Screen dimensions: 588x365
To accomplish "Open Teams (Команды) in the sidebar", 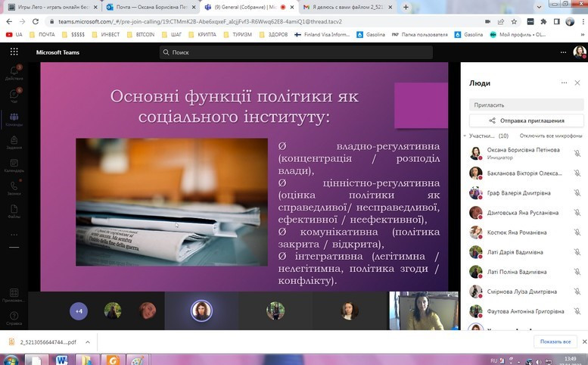I will coord(14,120).
